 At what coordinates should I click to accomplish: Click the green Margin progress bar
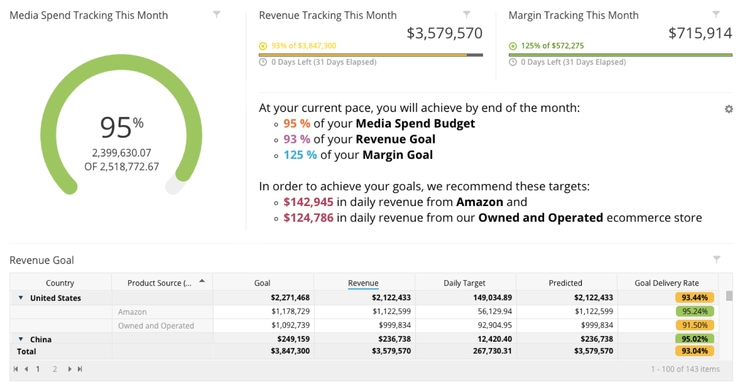[620, 55]
